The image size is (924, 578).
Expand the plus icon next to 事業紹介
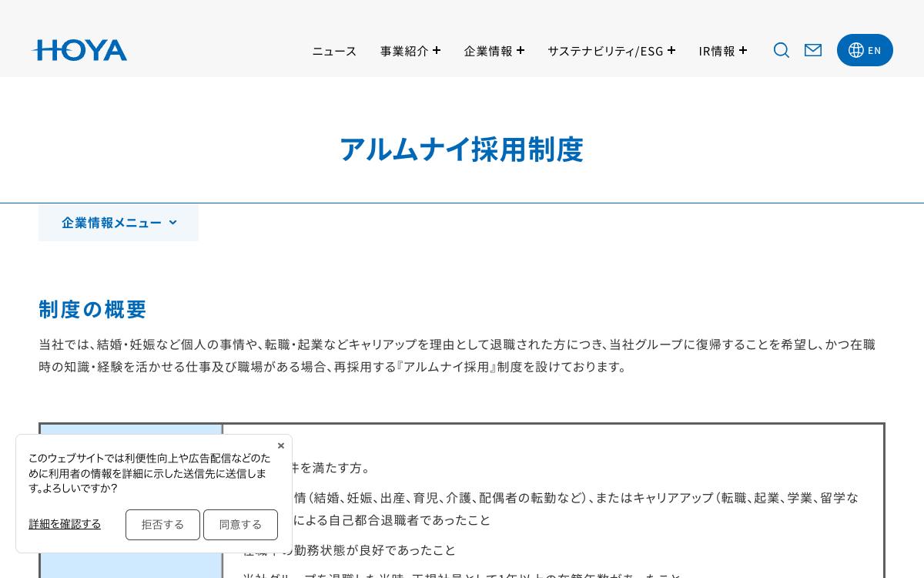437,50
